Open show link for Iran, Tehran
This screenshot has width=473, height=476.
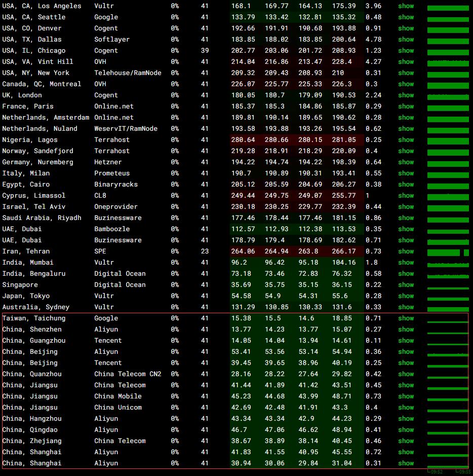coord(406,251)
